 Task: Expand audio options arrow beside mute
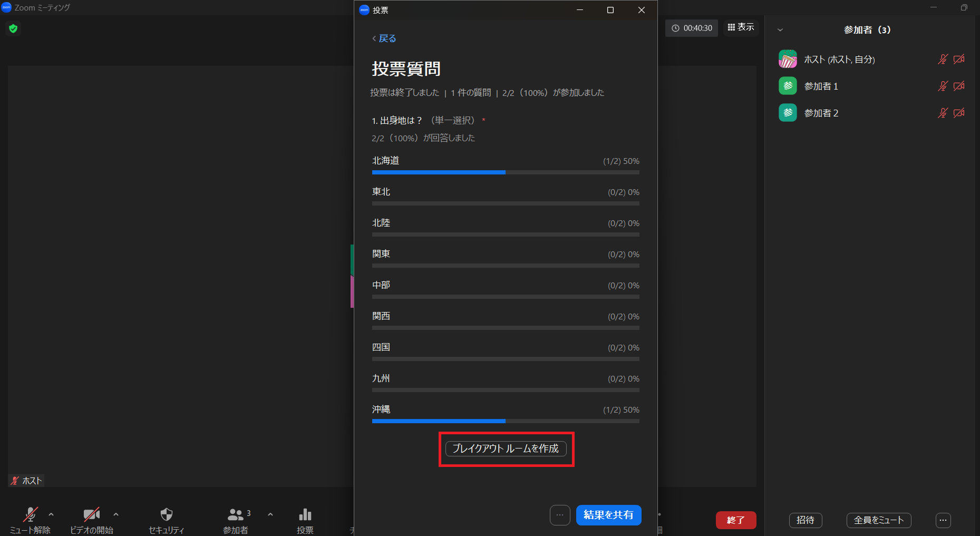click(51, 514)
